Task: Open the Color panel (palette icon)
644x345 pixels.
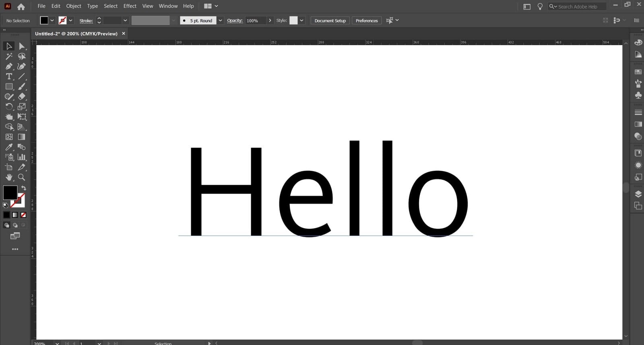Action: (638, 42)
